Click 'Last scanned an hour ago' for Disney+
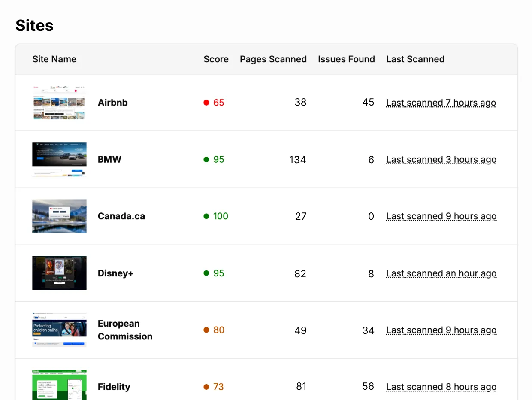 point(441,273)
